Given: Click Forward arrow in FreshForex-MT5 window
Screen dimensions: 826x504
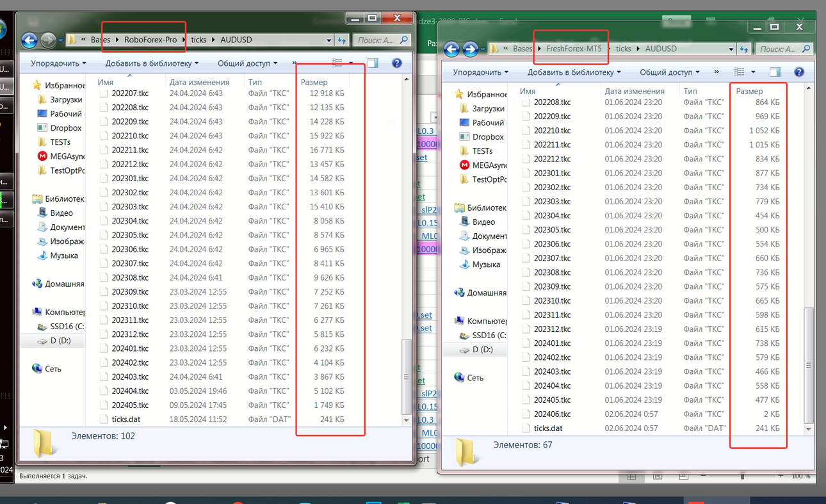Looking at the screenshot, I should [471, 49].
